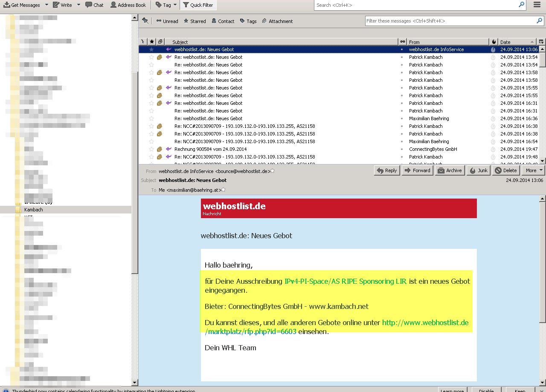Toggle read status dot of the ConnectingBytes GmbH row
546x392 pixels.
click(x=402, y=149)
